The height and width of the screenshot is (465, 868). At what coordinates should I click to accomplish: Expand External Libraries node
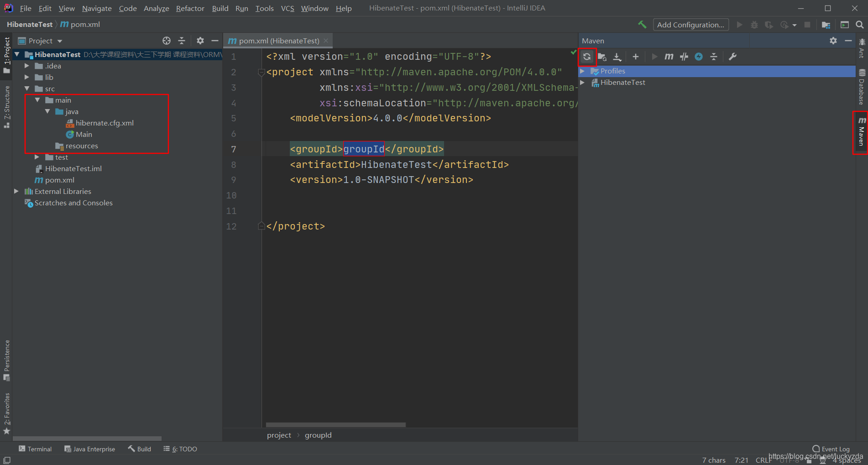tap(16, 191)
